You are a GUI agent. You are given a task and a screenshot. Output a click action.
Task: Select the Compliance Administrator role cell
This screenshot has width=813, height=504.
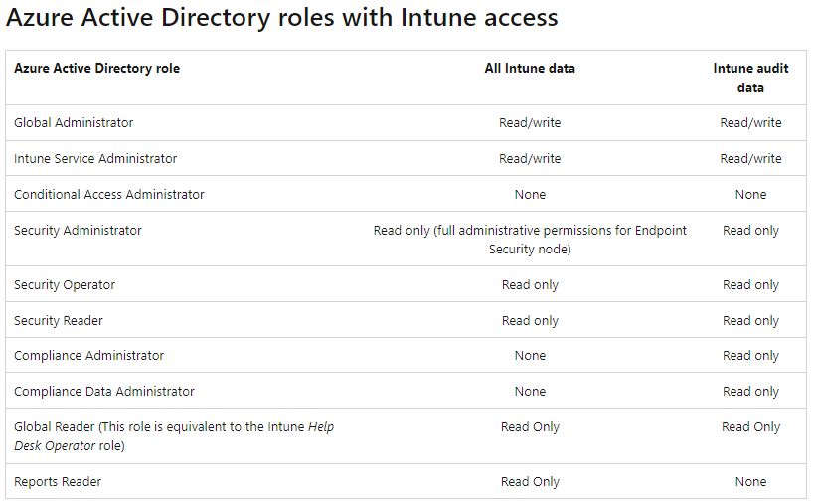(88, 356)
